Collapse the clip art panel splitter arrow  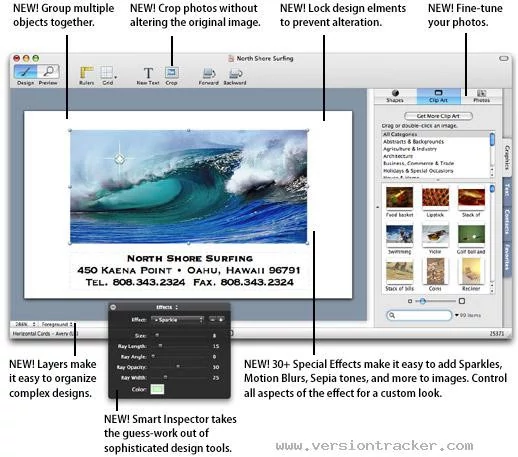(x=378, y=207)
